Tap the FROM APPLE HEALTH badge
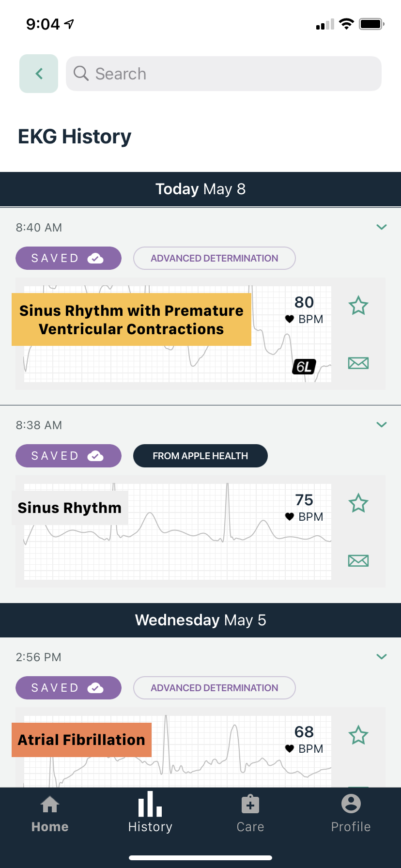Viewport: 401px width, 868px height. pyautogui.click(x=200, y=456)
